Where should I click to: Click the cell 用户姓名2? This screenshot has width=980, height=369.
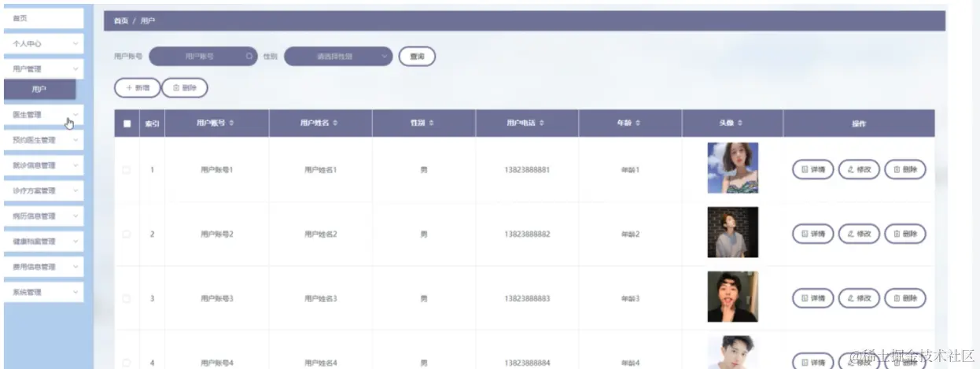pos(321,234)
